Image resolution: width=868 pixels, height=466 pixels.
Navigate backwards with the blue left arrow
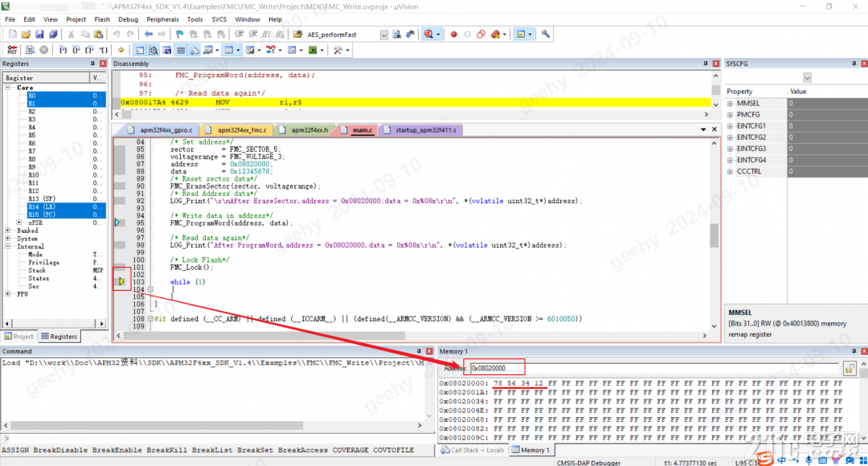point(149,35)
